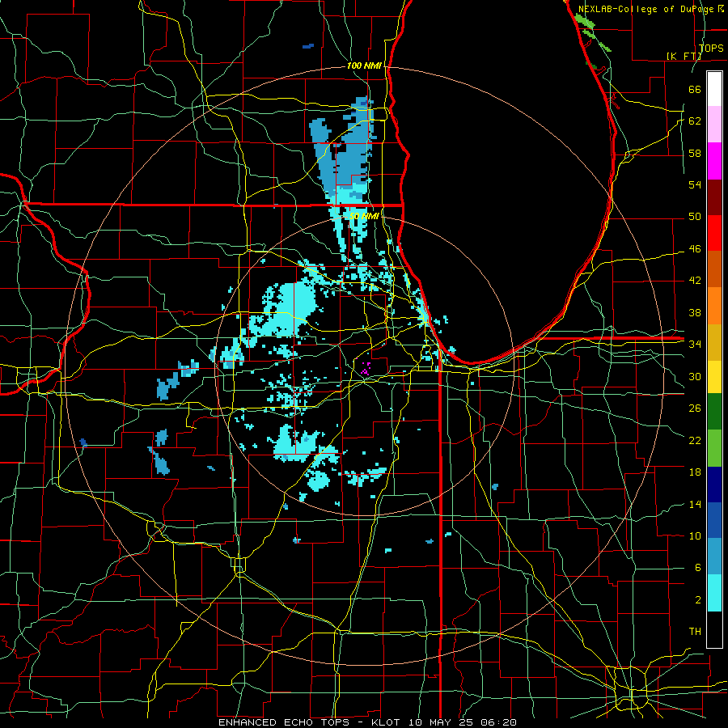The image size is (728, 728).
Task: Click the "6" legend value
Action: (697, 567)
